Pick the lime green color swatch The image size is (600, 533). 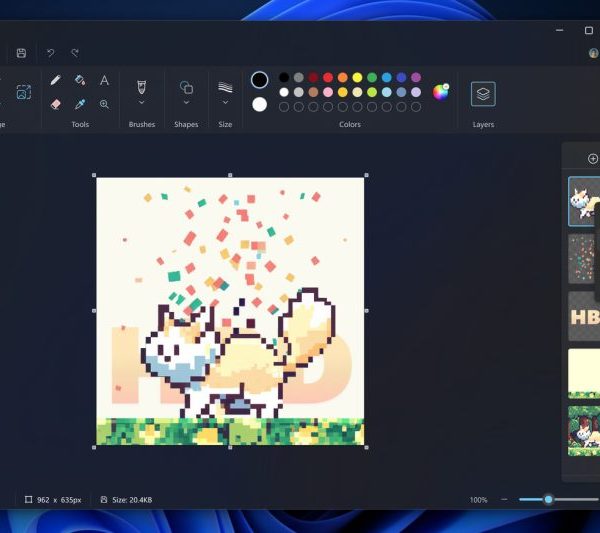click(x=372, y=92)
